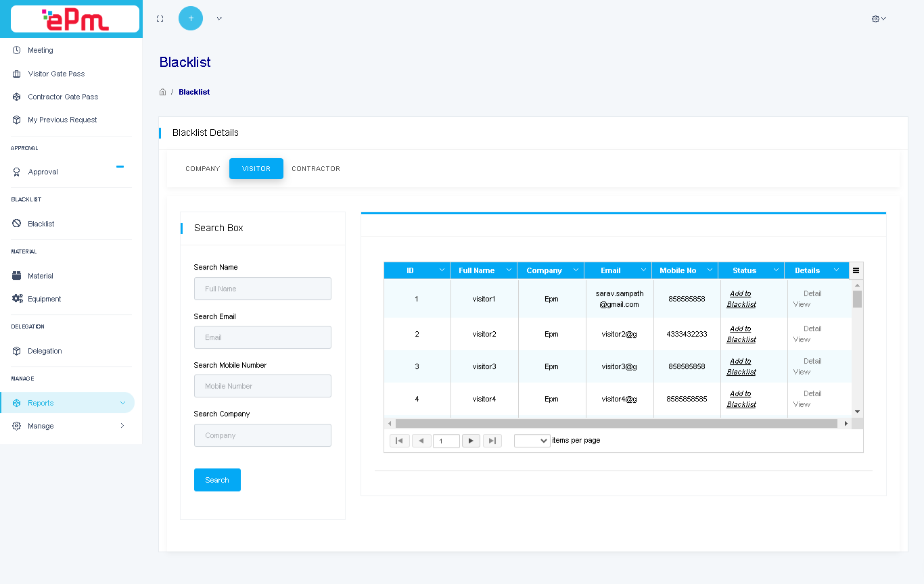Click the grid horizontal scrollbar
The height and width of the screenshot is (584, 924).
click(616, 423)
